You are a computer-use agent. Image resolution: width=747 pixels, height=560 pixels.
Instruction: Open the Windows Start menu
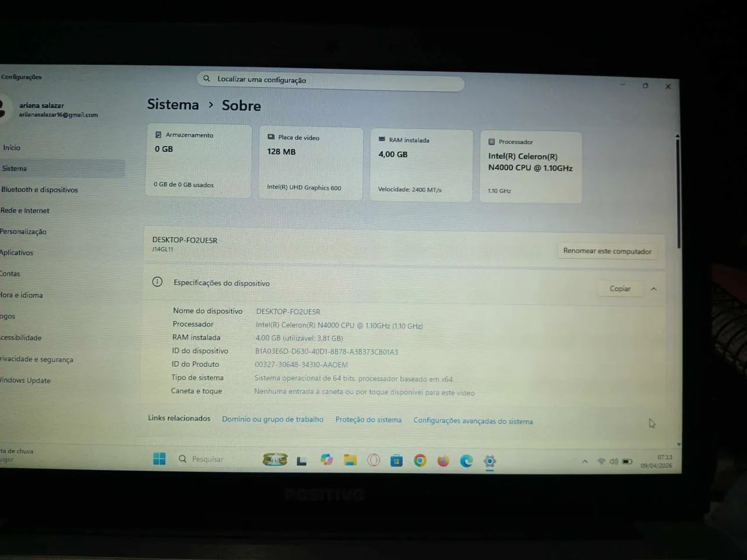[159, 459]
